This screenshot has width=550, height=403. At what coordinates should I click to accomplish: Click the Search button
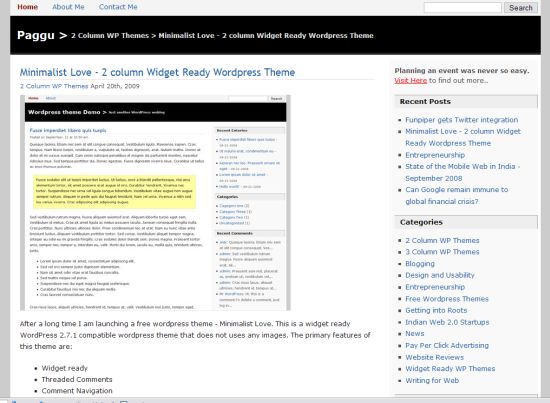pyautogui.click(x=521, y=8)
